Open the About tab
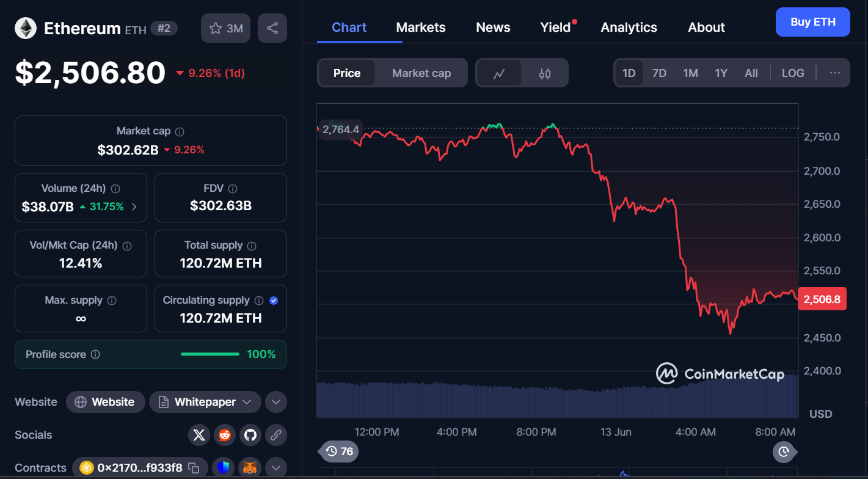Screen dimensions: 868x479 click(x=707, y=27)
